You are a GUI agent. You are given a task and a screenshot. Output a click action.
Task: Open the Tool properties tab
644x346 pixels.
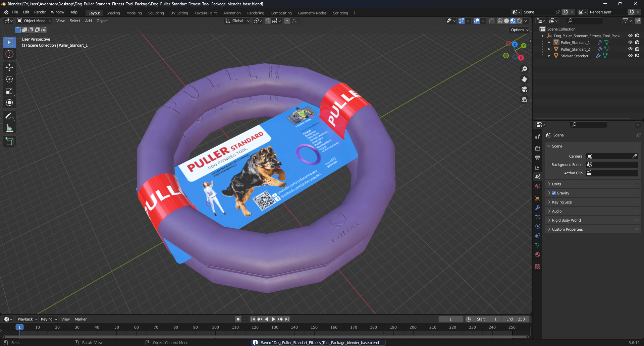tap(538, 136)
